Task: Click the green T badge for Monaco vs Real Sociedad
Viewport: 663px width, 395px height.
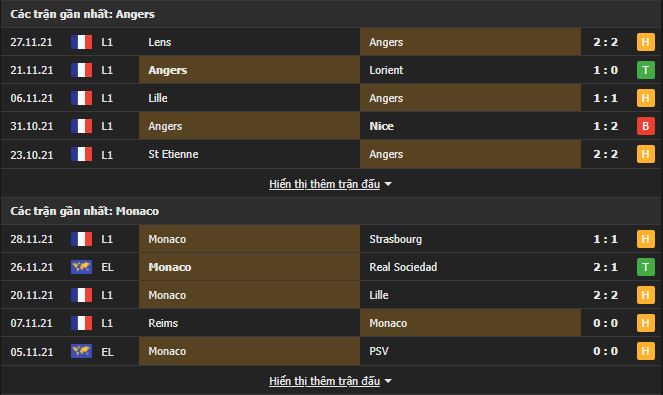Action: (645, 267)
